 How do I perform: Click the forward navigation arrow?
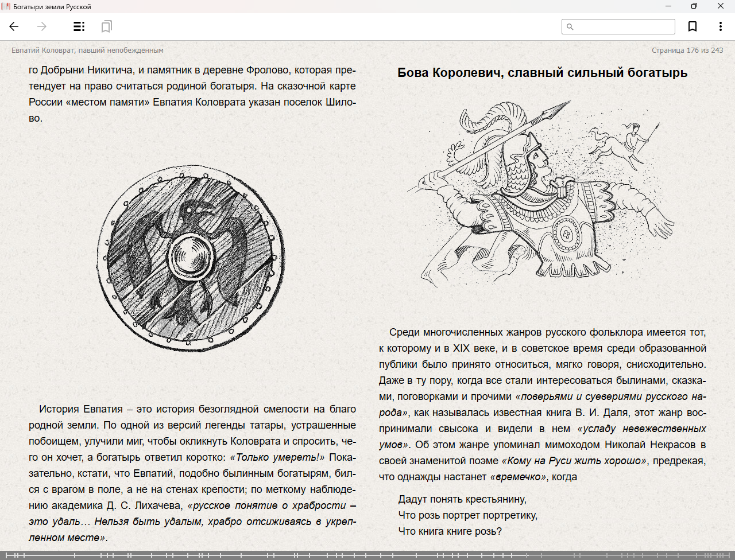tap(42, 26)
